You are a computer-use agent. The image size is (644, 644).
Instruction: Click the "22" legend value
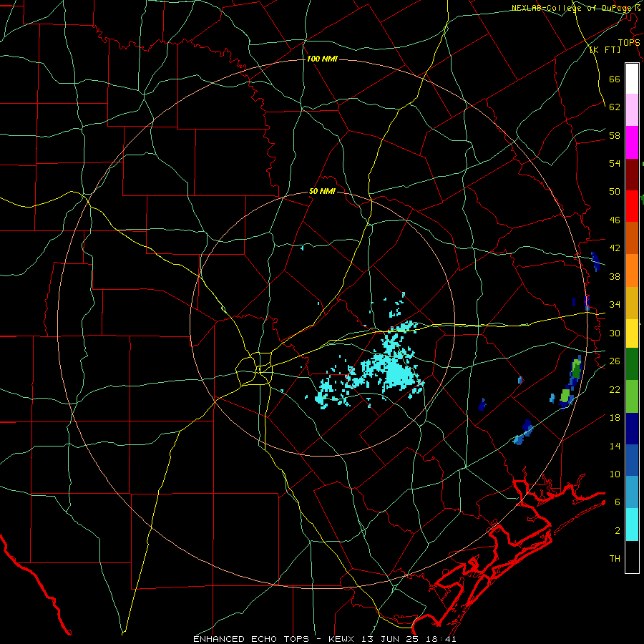[615, 389]
